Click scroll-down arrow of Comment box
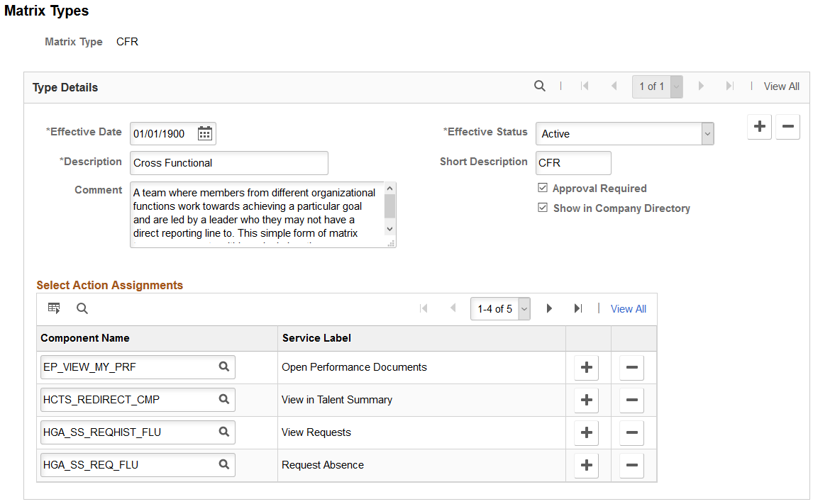The image size is (813, 504). (x=390, y=229)
